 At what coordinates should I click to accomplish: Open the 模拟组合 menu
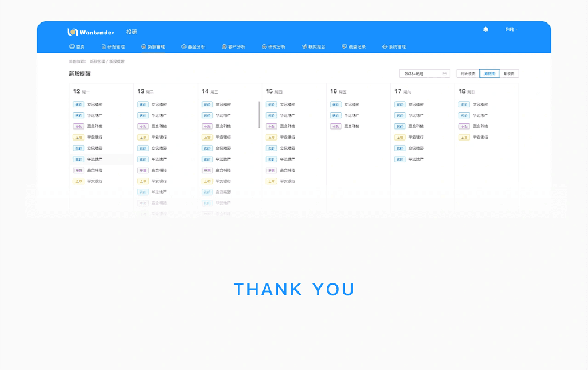[314, 47]
